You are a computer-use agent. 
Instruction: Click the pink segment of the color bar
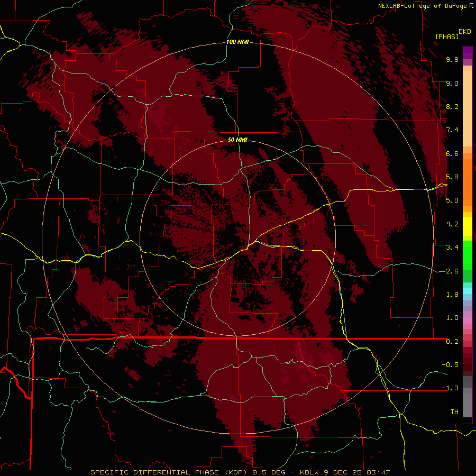tap(467, 321)
